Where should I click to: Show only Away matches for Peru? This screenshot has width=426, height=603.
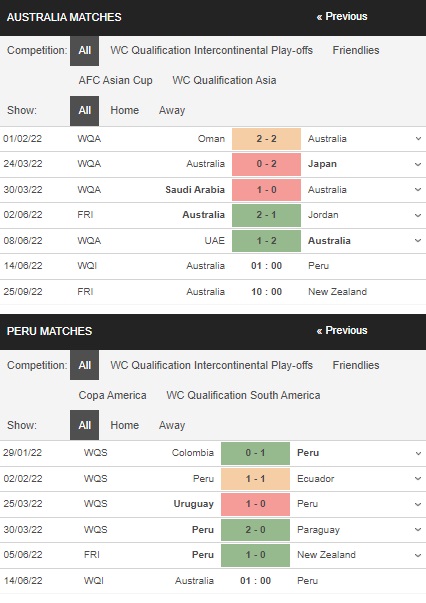pyautogui.click(x=172, y=425)
